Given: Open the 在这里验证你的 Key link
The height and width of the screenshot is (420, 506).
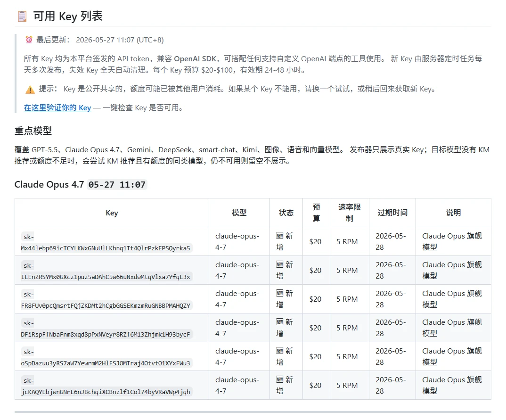Looking at the screenshot, I should (x=57, y=108).
